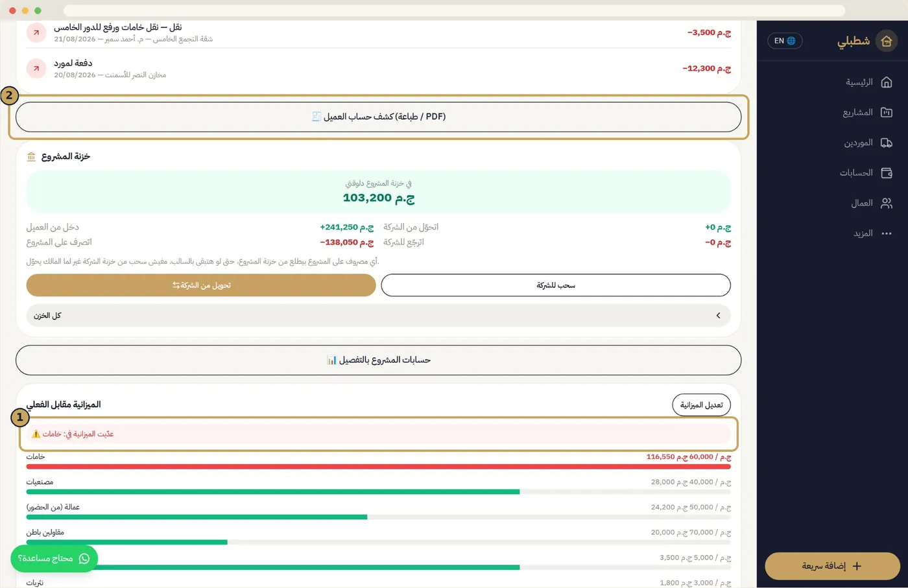Click the تعديل الميزانية button

tap(701, 405)
